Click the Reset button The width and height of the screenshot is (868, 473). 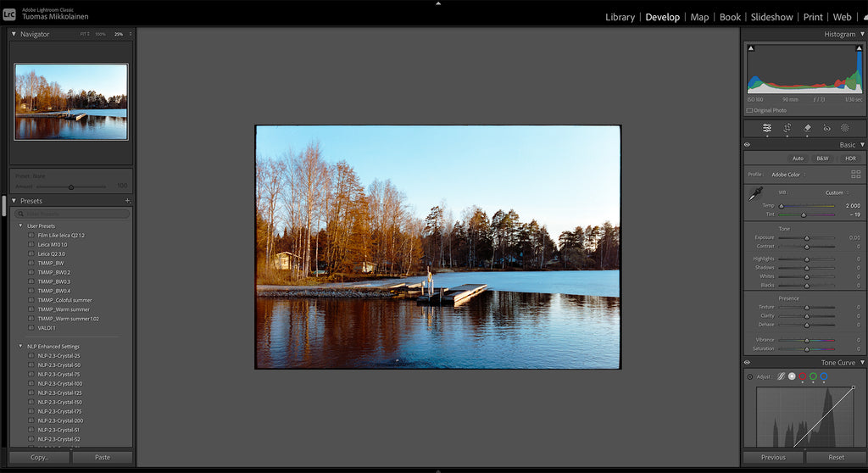[836, 457]
